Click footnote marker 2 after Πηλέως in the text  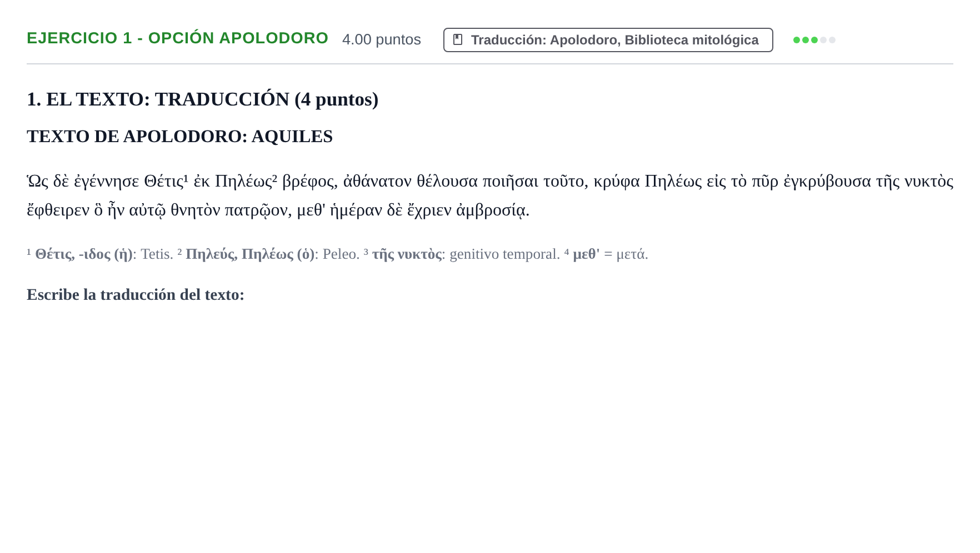pos(274,178)
